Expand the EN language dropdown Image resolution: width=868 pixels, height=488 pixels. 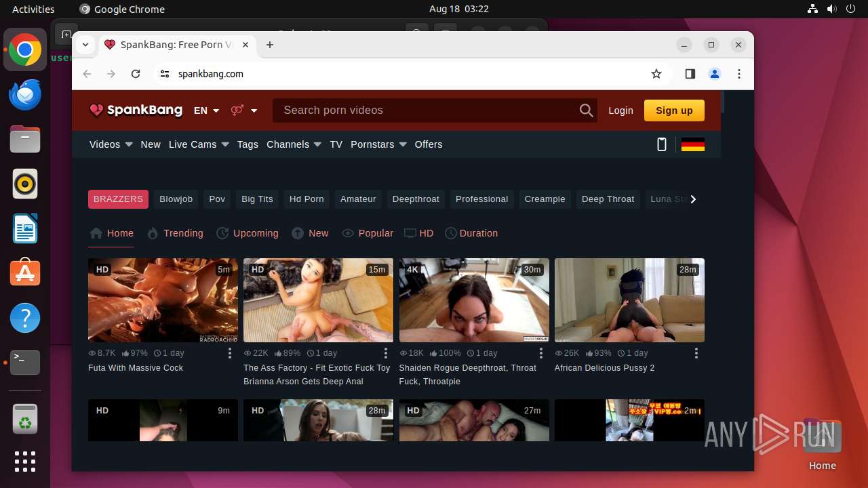pyautogui.click(x=206, y=110)
